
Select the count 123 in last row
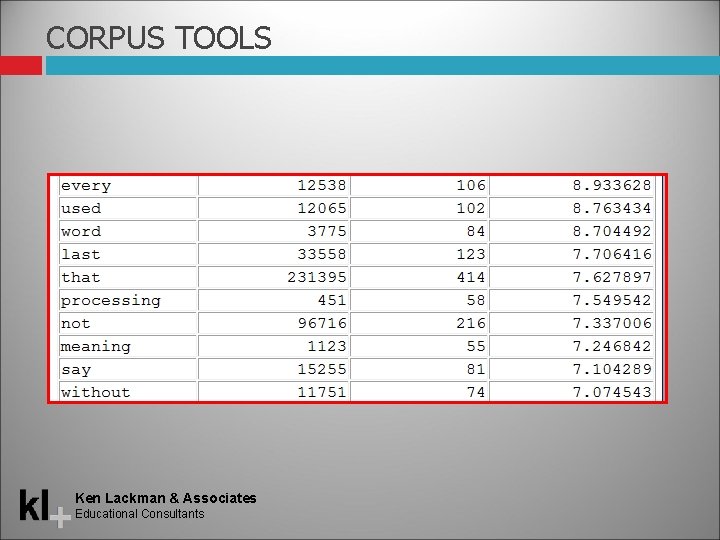coord(471,254)
